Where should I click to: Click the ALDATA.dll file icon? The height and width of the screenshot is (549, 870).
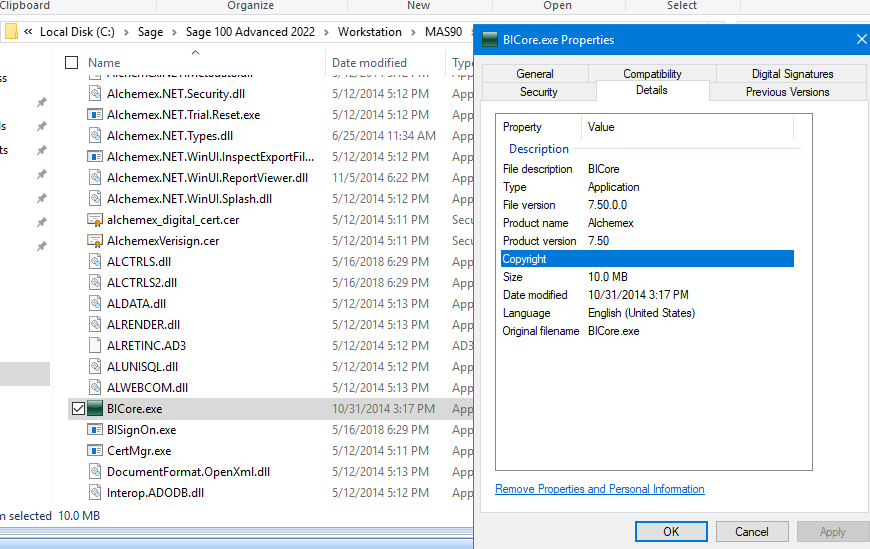(95, 304)
